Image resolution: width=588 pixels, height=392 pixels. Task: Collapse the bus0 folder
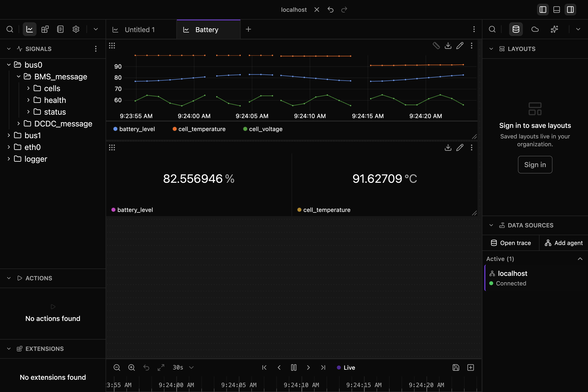pyautogui.click(x=9, y=65)
